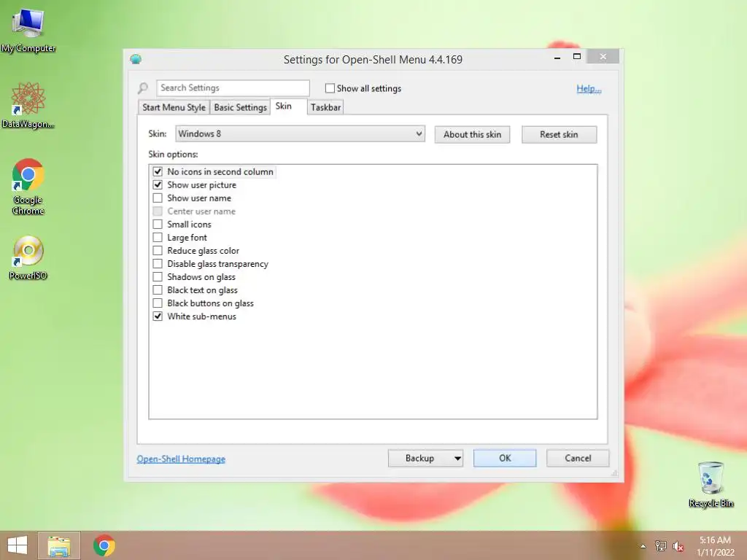Open the Help link
Image resolution: width=747 pixels, height=560 pixels.
(x=589, y=88)
